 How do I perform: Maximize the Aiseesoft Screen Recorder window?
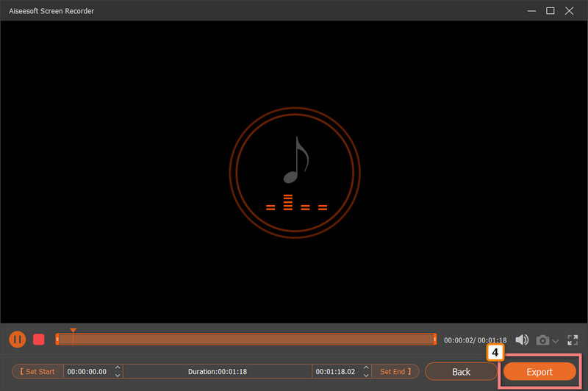[x=550, y=10]
